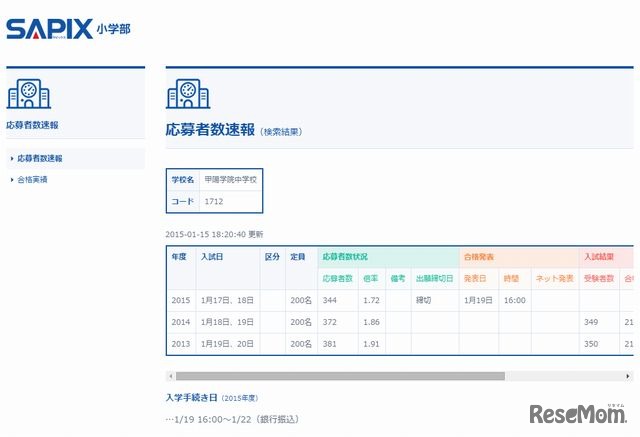This screenshot has height=437, width=640.
Task: Click 200名 capacity in 2013 row
Action: click(x=301, y=344)
